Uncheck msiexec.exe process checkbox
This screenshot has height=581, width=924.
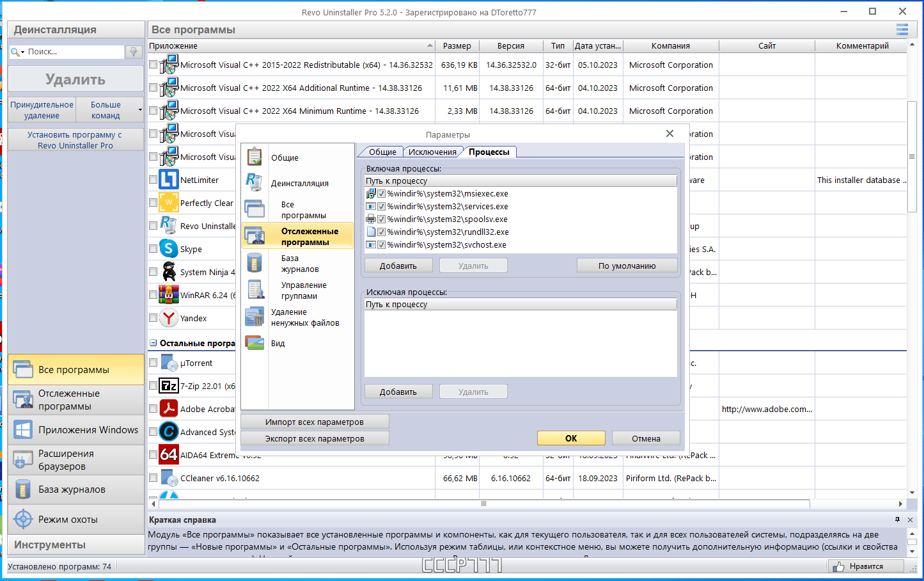[382, 193]
